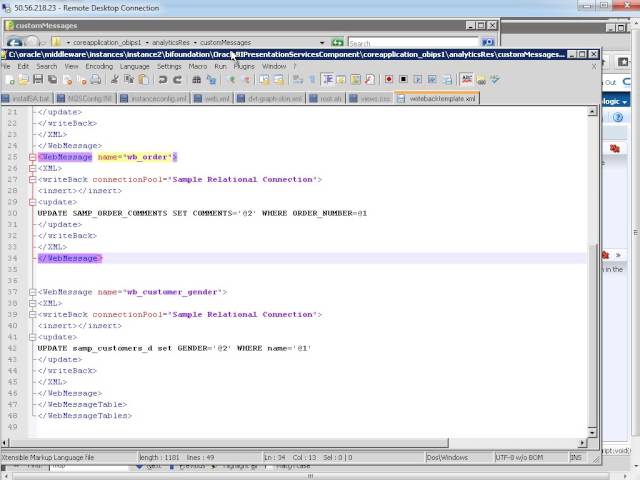The image size is (640, 480).
Task: Open the address path dropdown in customMessages explorer
Action: [x=322, y=42]
